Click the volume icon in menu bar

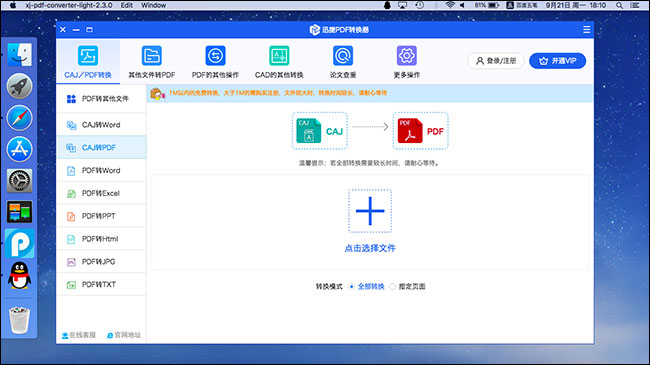(462, 5)
